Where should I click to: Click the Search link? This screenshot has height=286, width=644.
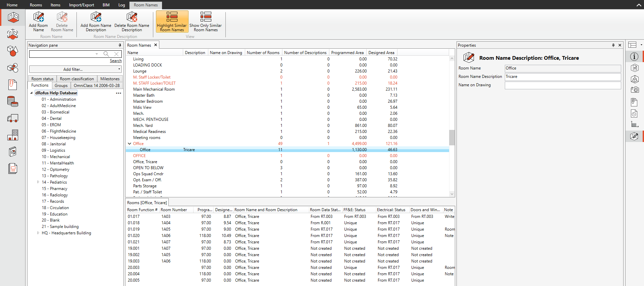pos(116,61)
